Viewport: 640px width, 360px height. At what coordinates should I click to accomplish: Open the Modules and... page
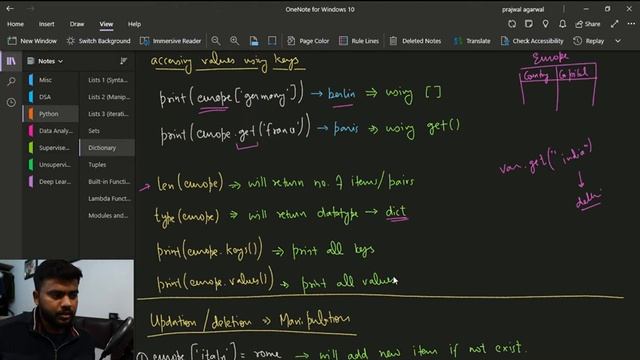point(107,216)
